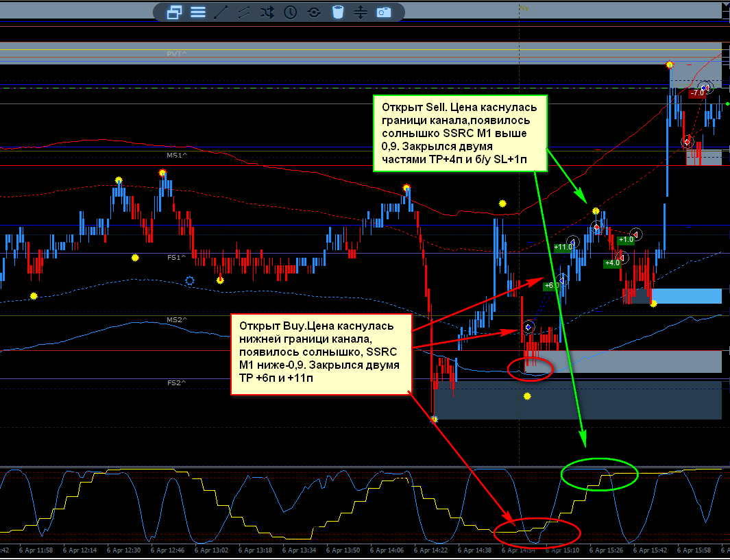The height and width of the screenshot is (560, 730).
Task: Click the circled exit marker above +4.0
Action: pos(622,258)
